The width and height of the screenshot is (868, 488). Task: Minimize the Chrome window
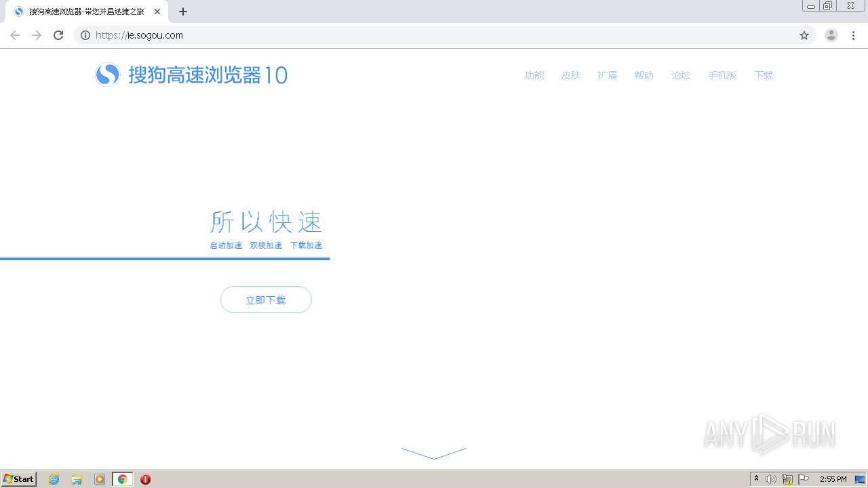point(811,6)
